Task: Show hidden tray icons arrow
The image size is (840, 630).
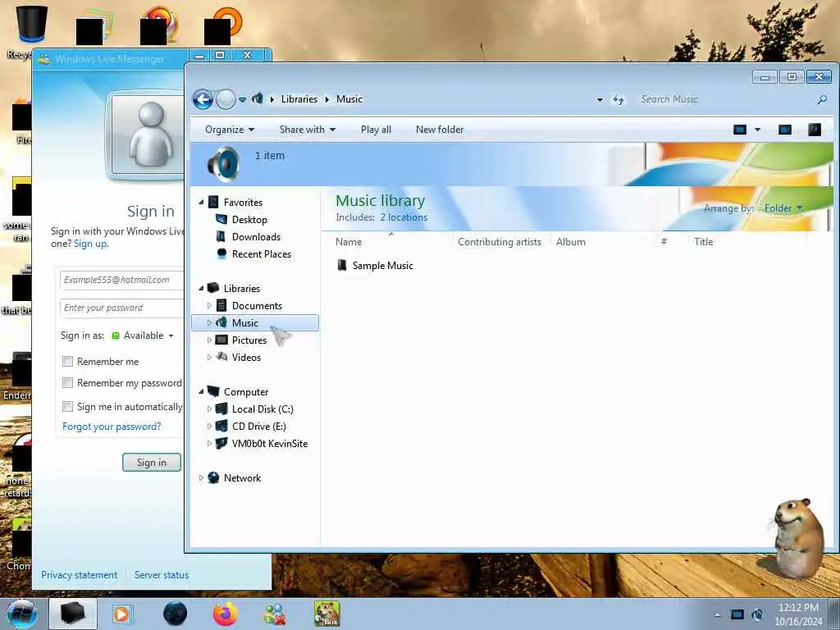Action: (717, 614)
